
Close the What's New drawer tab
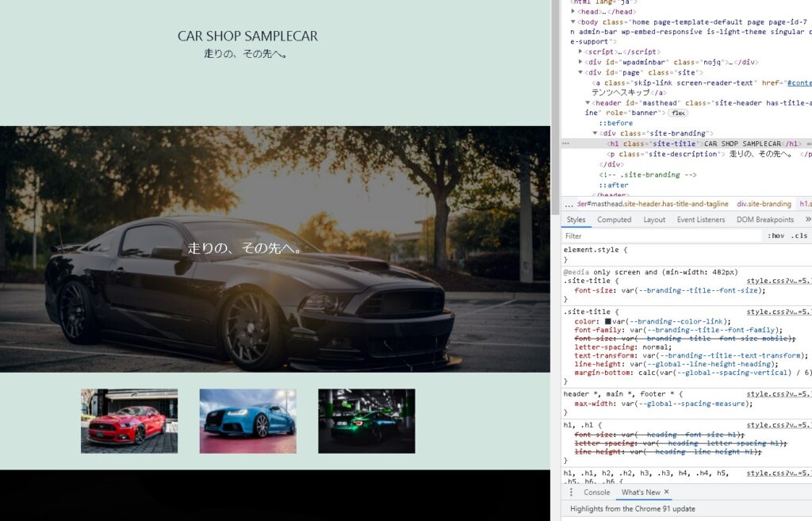(x=666, y=492)
